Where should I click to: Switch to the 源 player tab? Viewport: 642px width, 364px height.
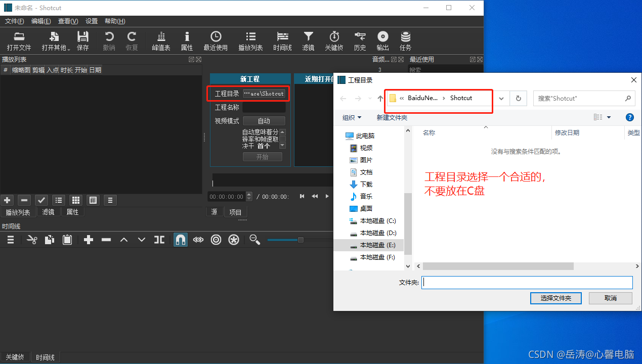coord(215,212)
